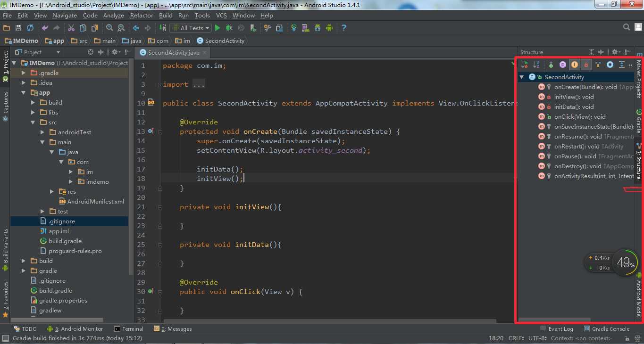Click the Debug bug icon
Viewport: 644px width, 344px height.
229,28
